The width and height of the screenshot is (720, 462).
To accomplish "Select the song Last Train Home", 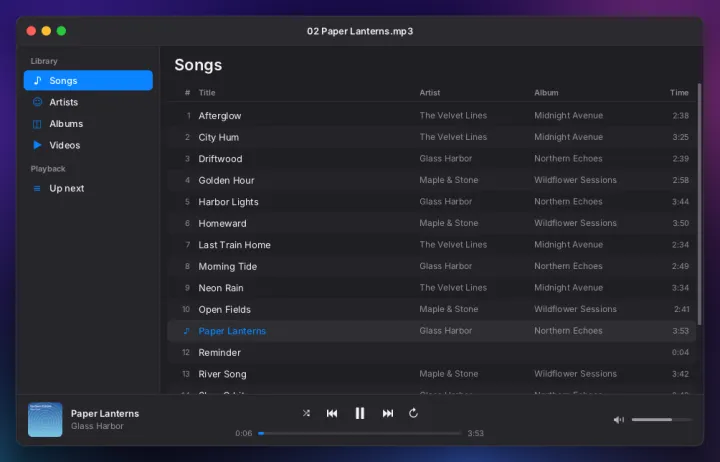I will [234, 245].
